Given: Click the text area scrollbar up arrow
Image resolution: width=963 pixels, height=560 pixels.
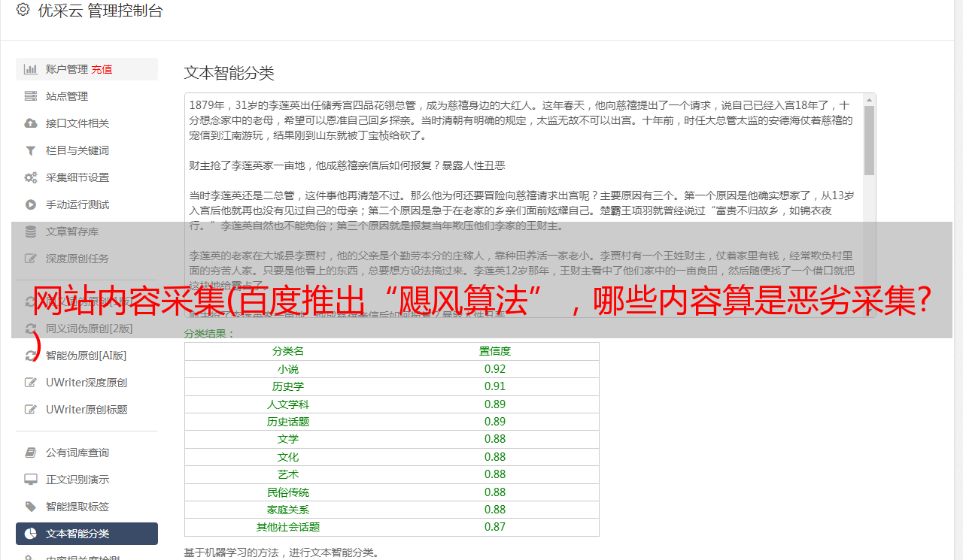Looking at the screenshot, I should [869, 99].
